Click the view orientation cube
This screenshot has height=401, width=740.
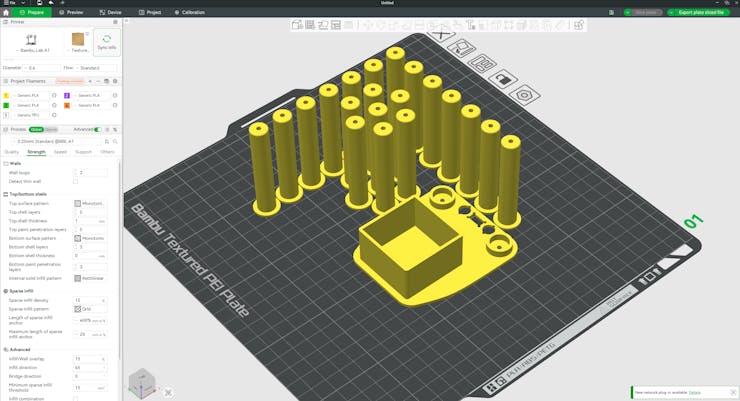[142, 383]
